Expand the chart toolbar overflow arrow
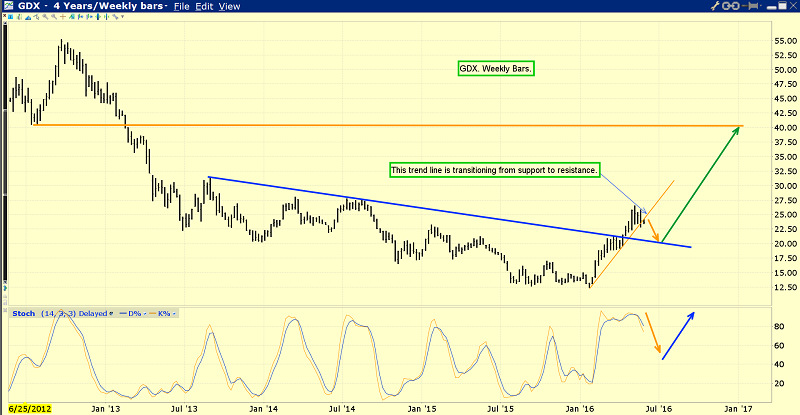The image size is (800, 415). tap(121, 17)
